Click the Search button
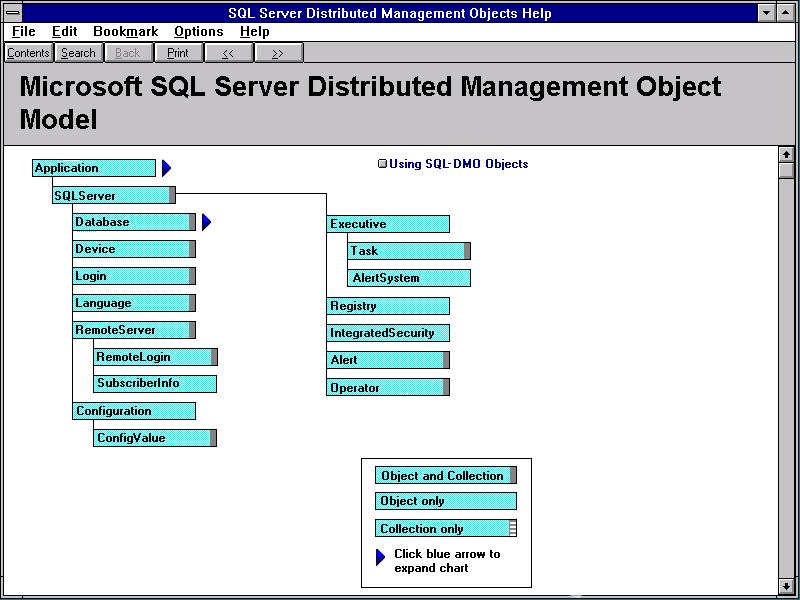The width and height of the screenshot is (800, 600). [78, 53]
